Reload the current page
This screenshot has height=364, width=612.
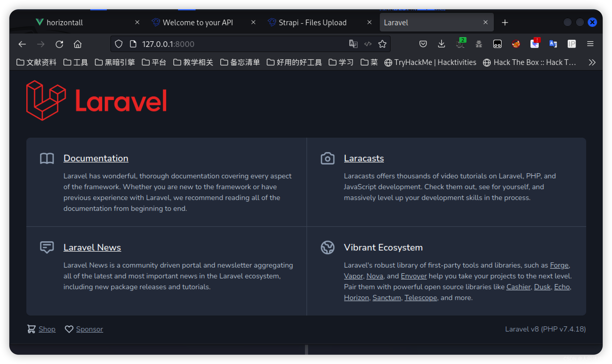coord(59,44)
